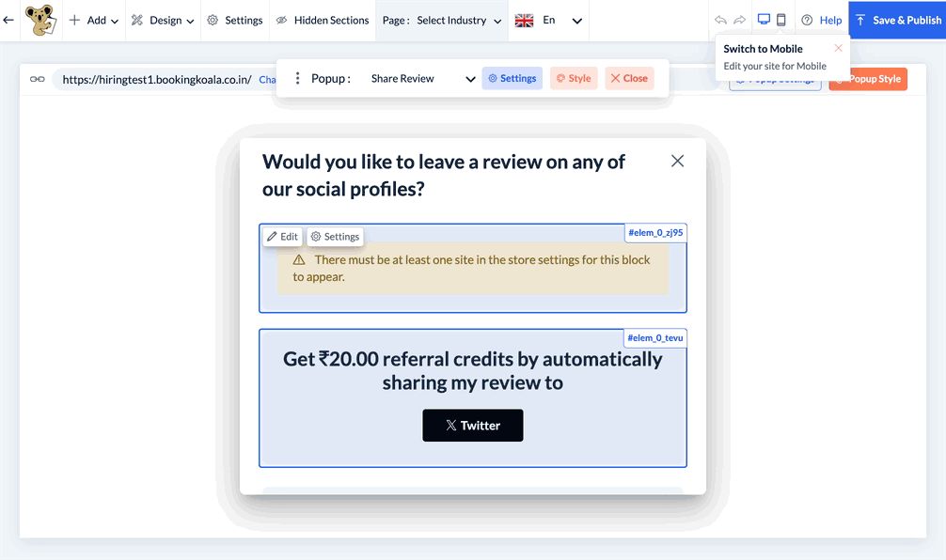Viewport: 946px width, 560px height.
Task: Open the language selector dropdown
Action: (x=550, y=20)
